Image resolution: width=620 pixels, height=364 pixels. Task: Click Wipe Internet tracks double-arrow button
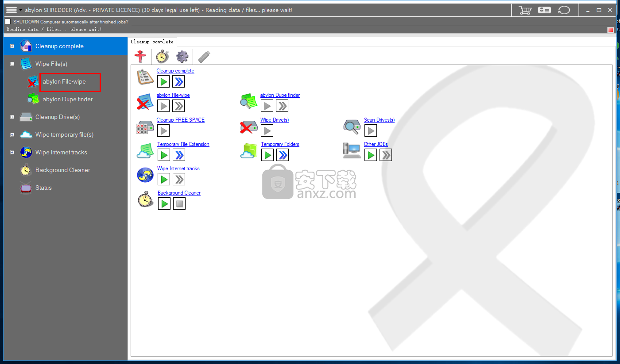[179, 179]
